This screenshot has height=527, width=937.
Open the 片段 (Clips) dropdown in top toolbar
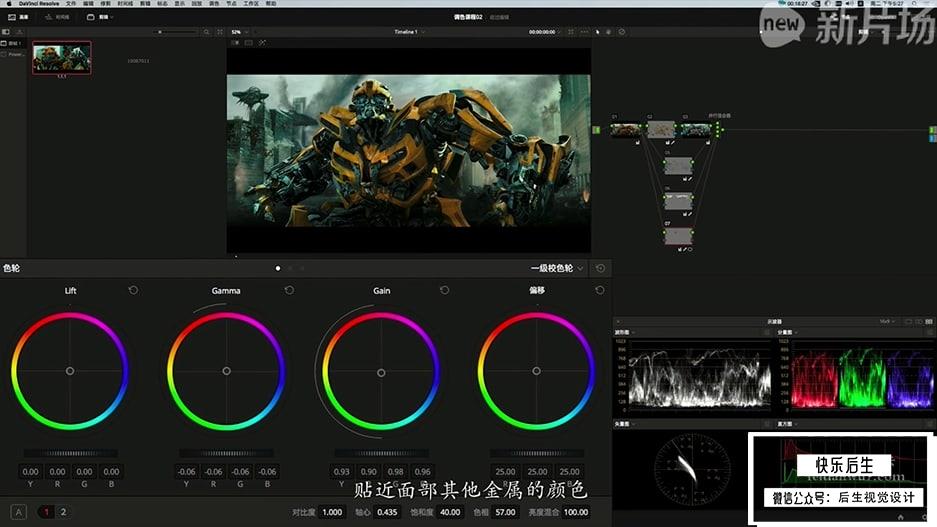coord(100,17)
